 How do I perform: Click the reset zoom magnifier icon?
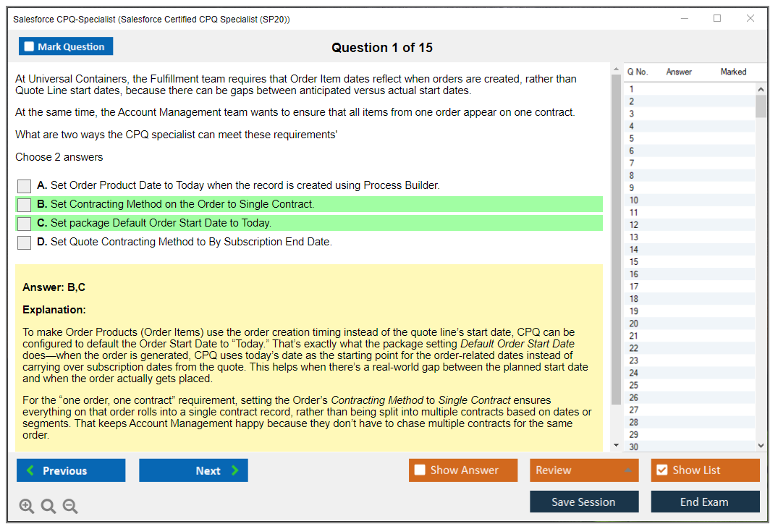point(48,507)
